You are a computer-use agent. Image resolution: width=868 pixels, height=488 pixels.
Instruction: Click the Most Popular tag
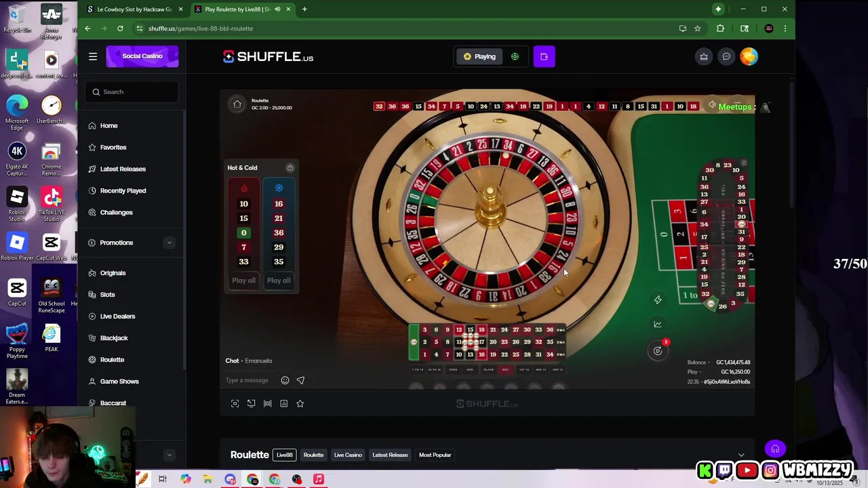pyautogui.click(x=435, y=455)
